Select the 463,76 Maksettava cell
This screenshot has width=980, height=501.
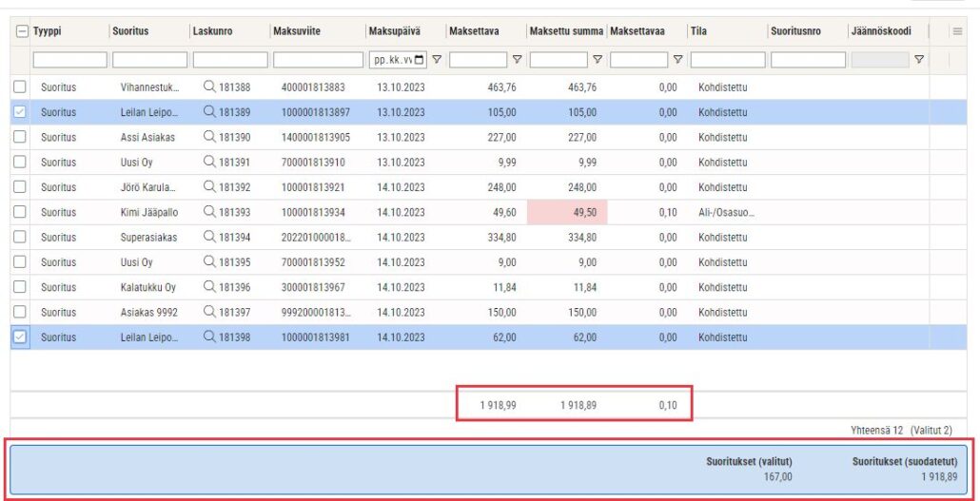[501, 87]
